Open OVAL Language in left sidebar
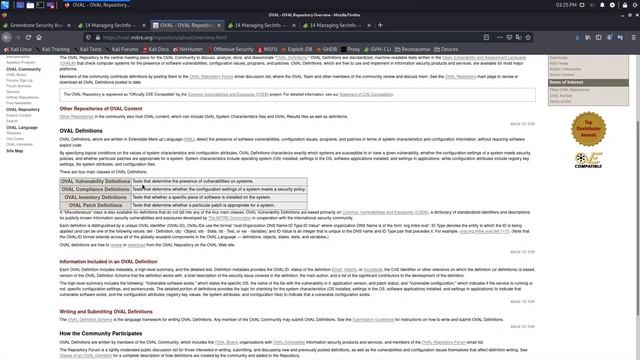 (x=22, y=128)
